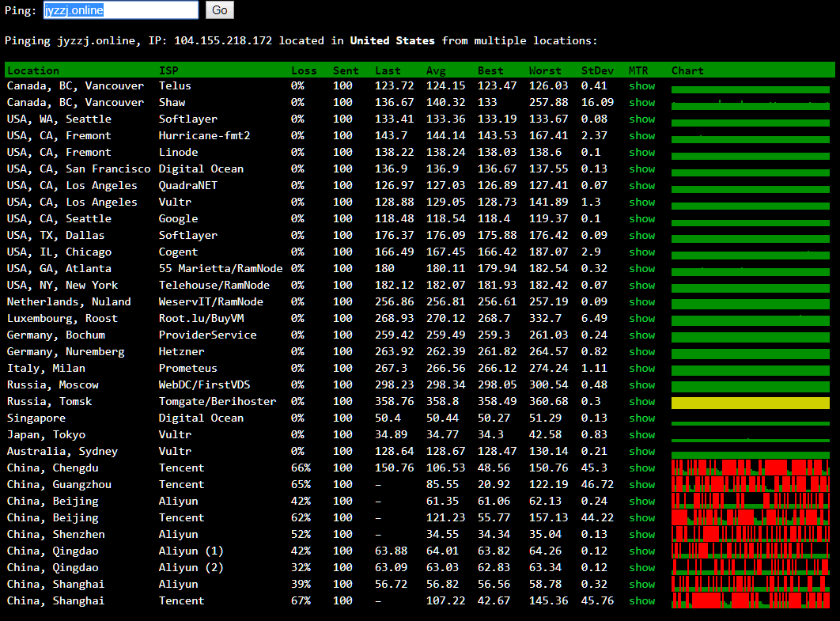
Task: Open MTR show link for Seattle Softlayer
Action: pyautogui.click(x=641, y=119)
